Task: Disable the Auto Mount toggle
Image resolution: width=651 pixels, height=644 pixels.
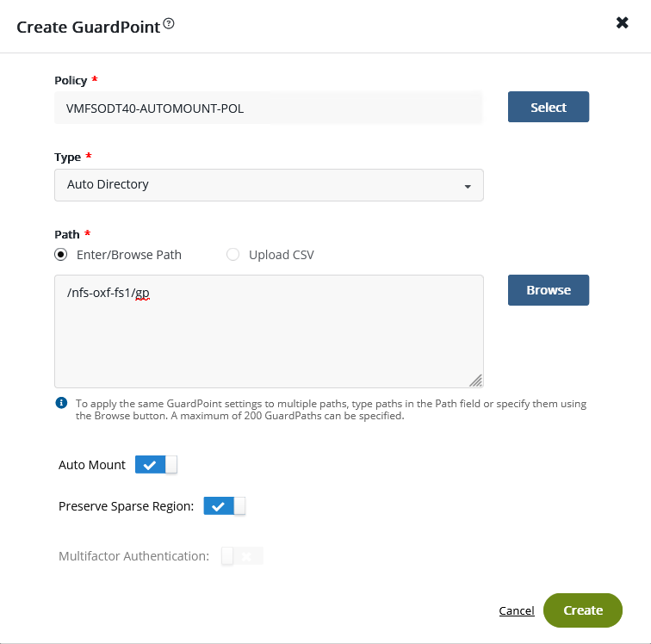Action: [x=156, y=465]
